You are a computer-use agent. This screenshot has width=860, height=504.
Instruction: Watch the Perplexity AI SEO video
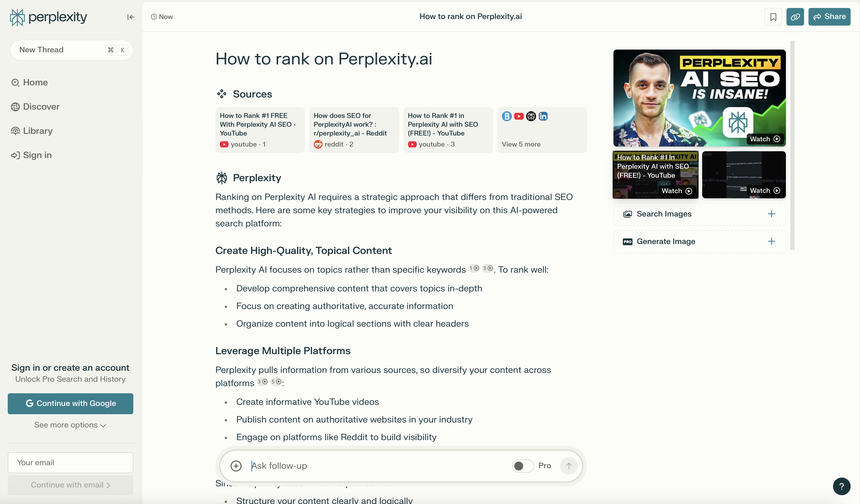[699, 98]
